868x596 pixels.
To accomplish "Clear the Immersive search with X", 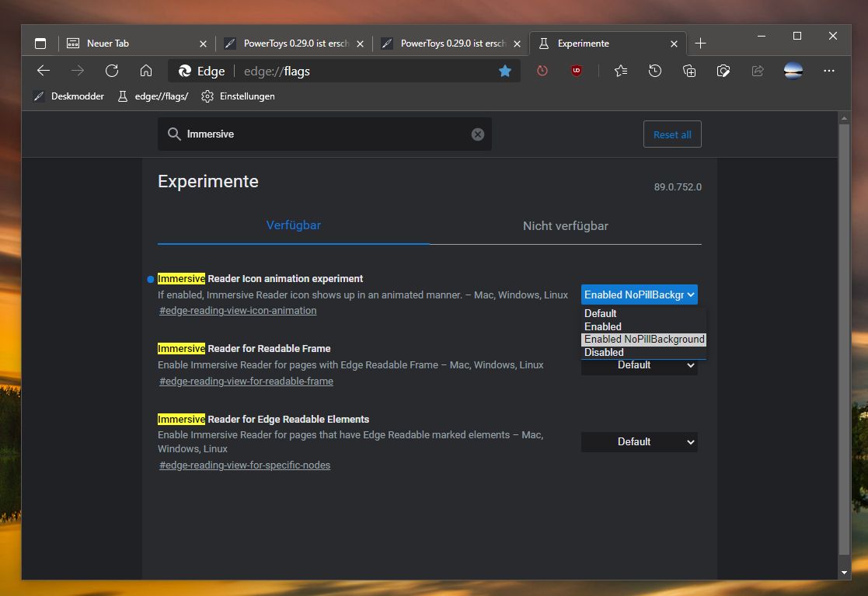I will click(478, 134).
